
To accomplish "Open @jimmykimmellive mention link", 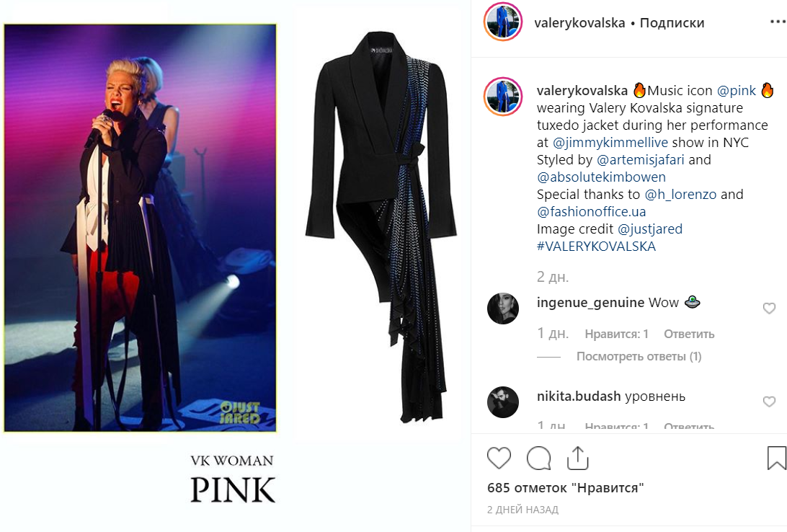I will pyautogui.click(x=610, y=143).
